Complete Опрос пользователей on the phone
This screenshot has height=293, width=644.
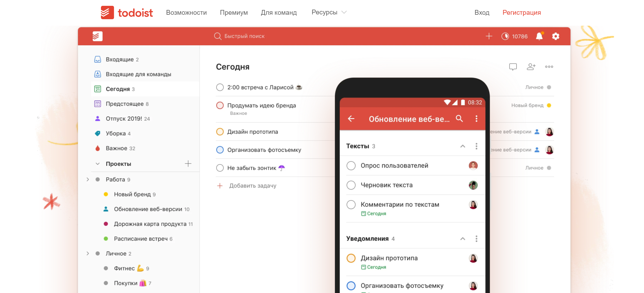point(351,166)
